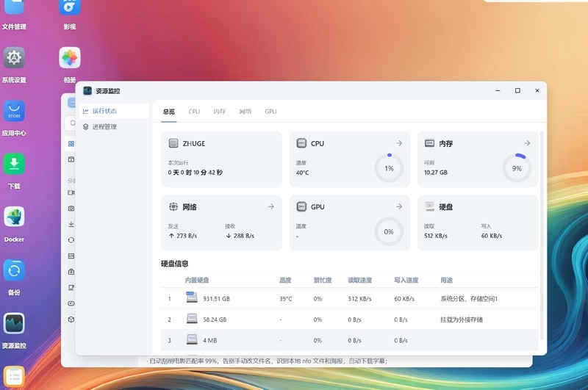This screenshot has width=588, height=390.
Task: Click the 用途 column header
Action: coord(446,280)
